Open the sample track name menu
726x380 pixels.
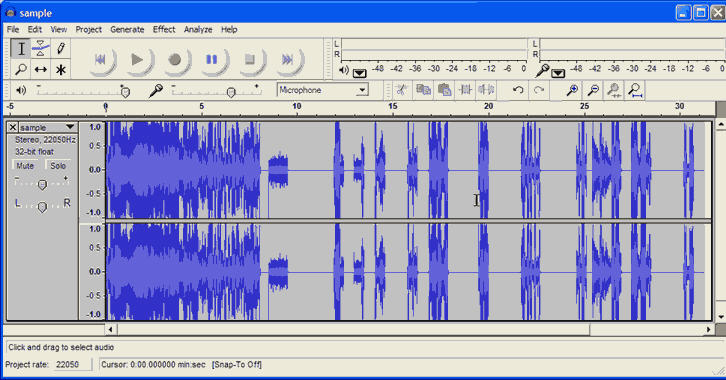[x=47, y=127]
